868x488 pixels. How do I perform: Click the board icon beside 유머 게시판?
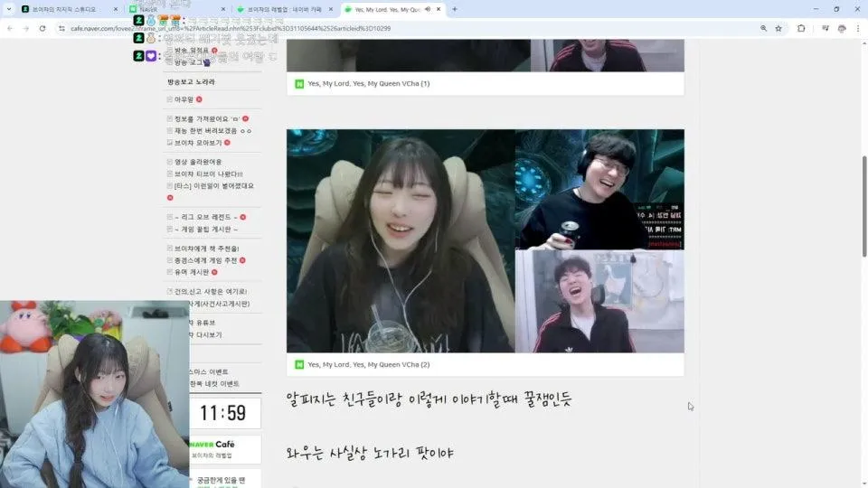click(x=169, y=272)
